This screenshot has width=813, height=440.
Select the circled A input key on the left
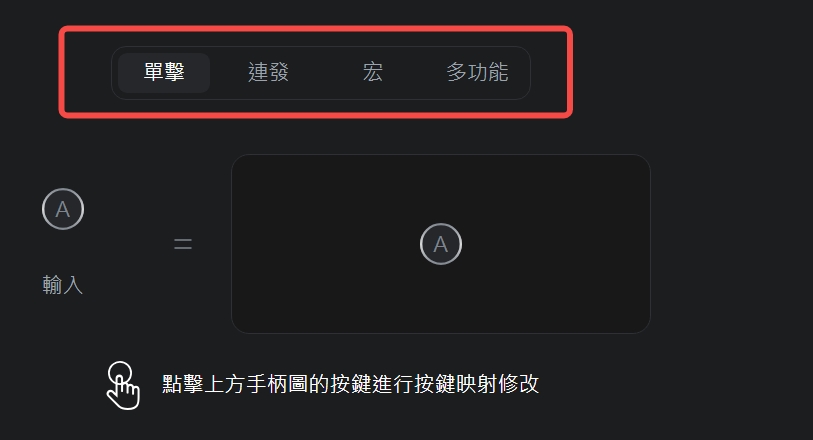(63, 209)
